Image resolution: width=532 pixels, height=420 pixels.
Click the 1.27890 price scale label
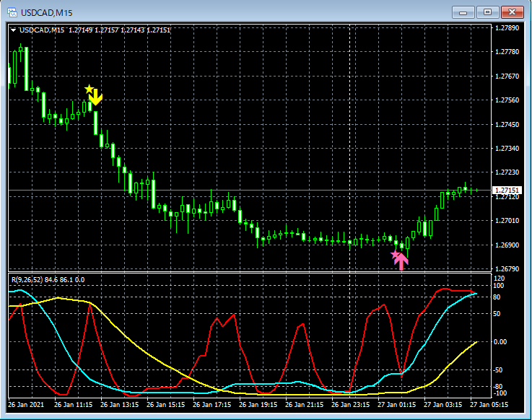pos(507,28)
